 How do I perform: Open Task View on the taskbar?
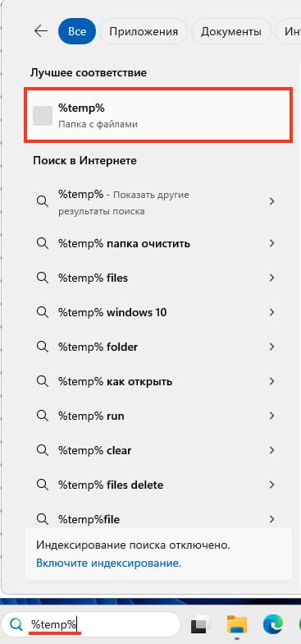tap(201, 624)
